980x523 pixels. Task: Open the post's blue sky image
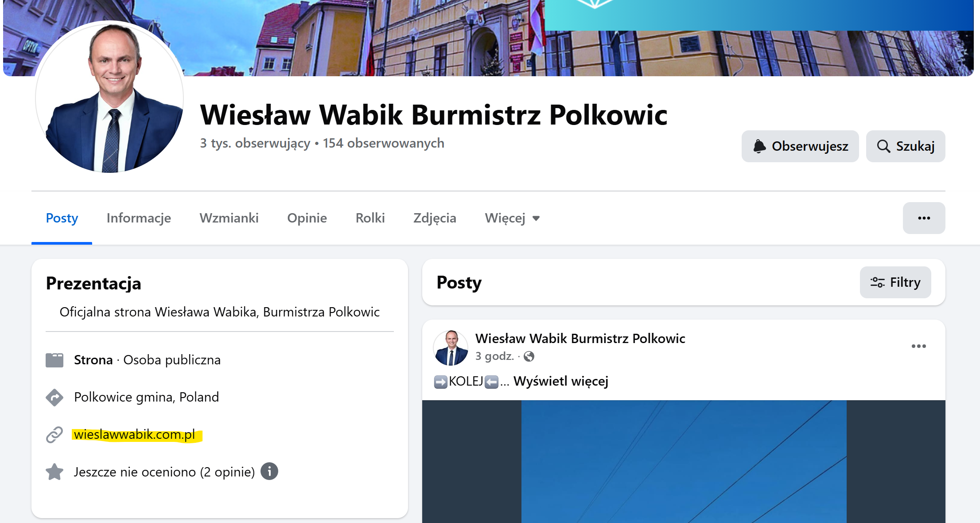[x=684, y=461]
